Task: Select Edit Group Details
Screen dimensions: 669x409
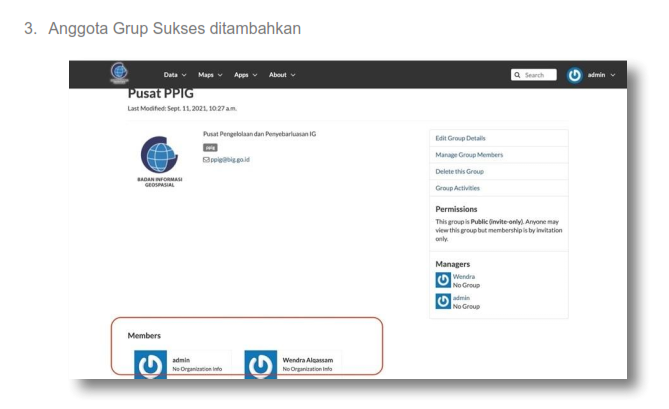Action: [x=461, y=138]
